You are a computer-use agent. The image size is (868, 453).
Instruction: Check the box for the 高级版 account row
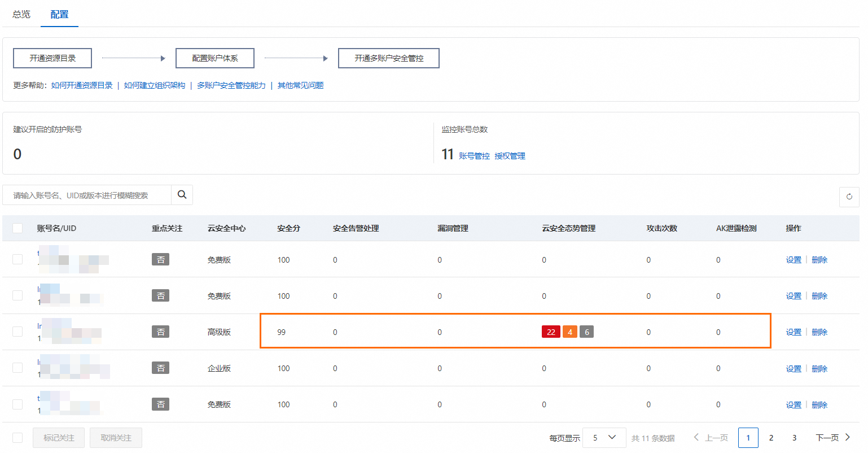point(17,332)
